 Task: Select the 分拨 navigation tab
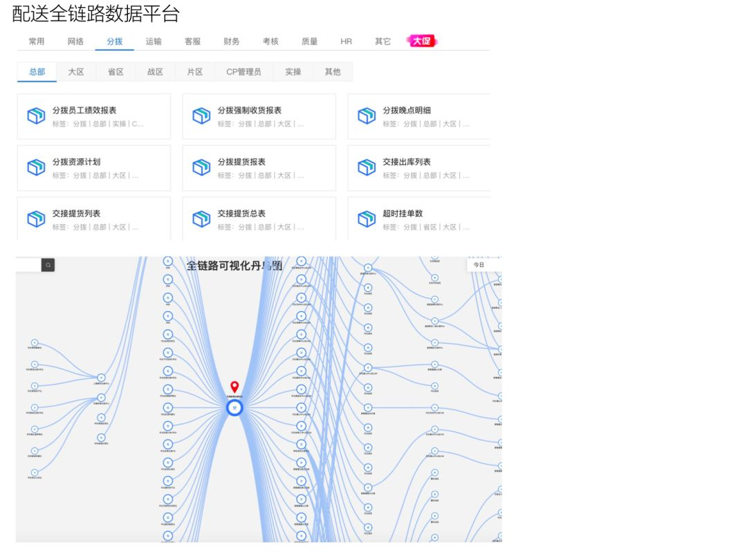pos(115,41)
